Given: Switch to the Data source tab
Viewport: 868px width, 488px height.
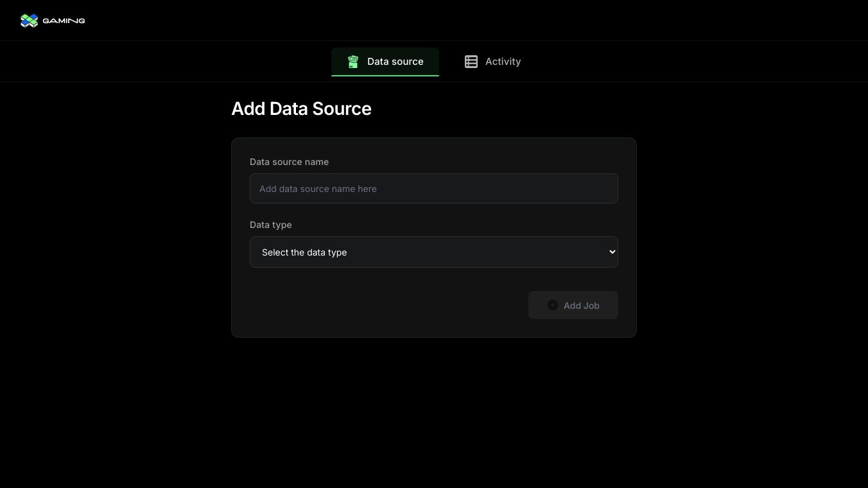Looking at the screenshot, I should [x=385, y=62].
